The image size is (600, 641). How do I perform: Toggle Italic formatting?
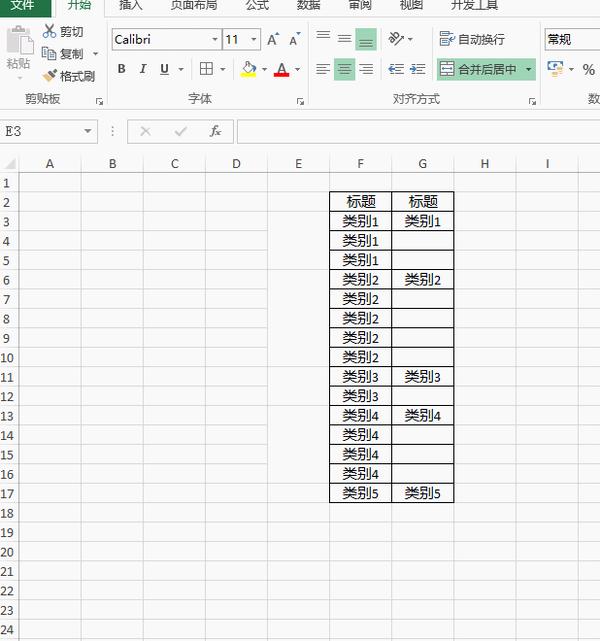(143, 69)
